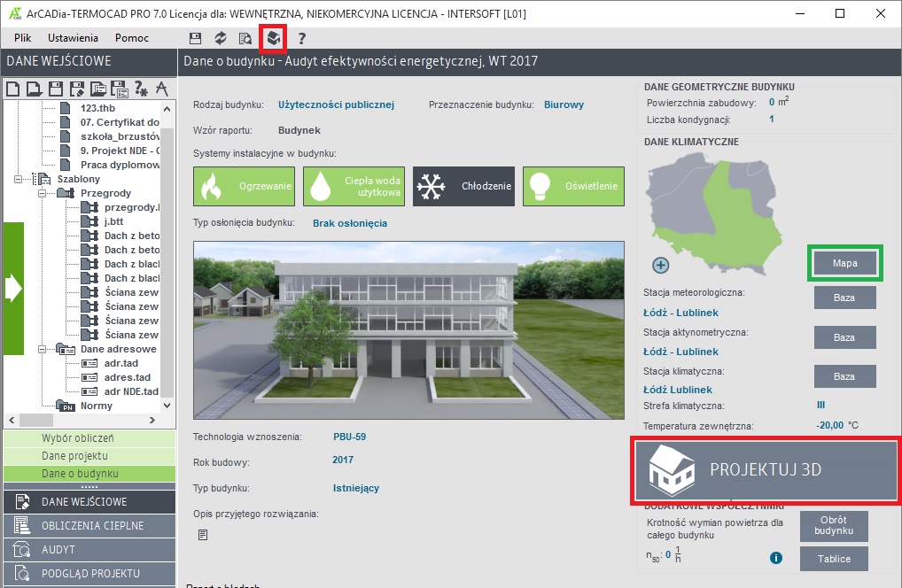
Task: Click the question mark with asterisk icon
Action: (141, 89)
